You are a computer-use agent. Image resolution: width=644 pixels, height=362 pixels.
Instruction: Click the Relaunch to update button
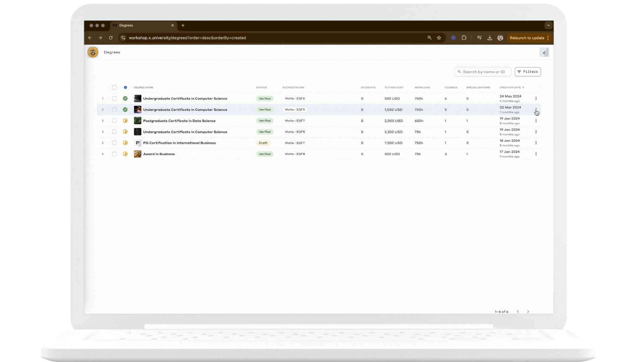(528, 38)
